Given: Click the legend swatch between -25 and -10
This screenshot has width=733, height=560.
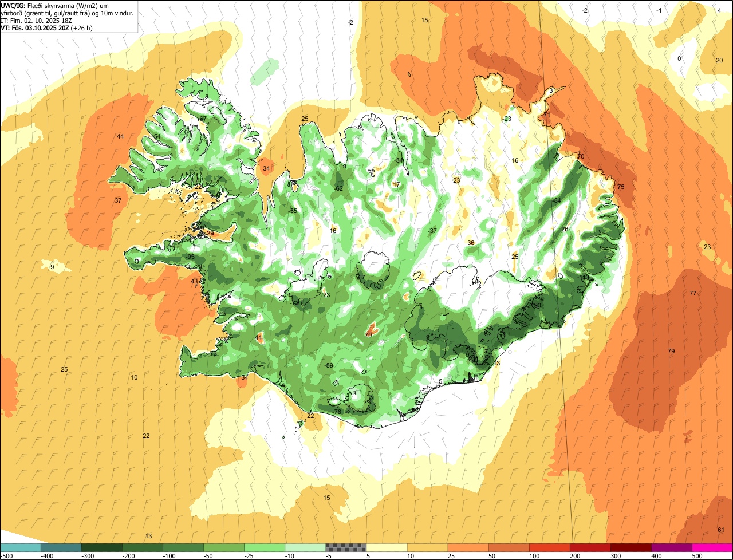Looking at the screenshot, I should click(264, 547).
